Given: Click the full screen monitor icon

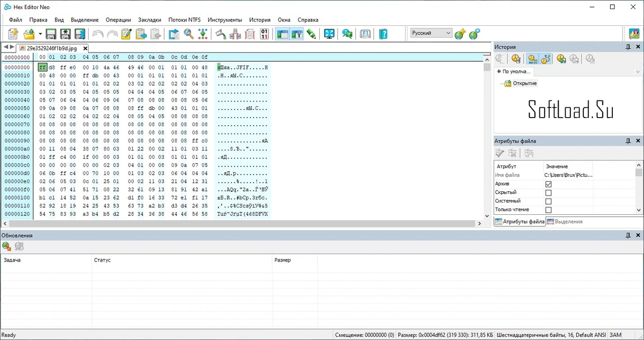Looking at the screenshot, I should (x=329, y=34).
